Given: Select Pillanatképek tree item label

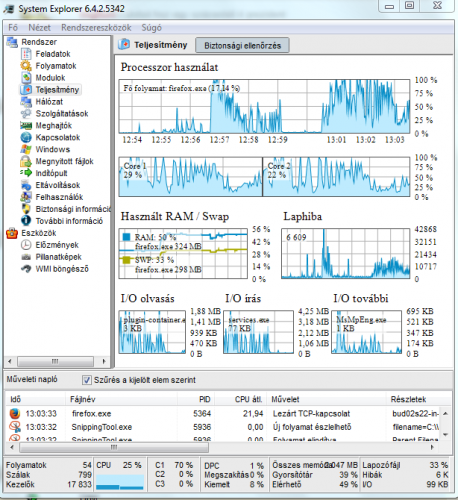Looking at the screenshot, I should point(59,257).
